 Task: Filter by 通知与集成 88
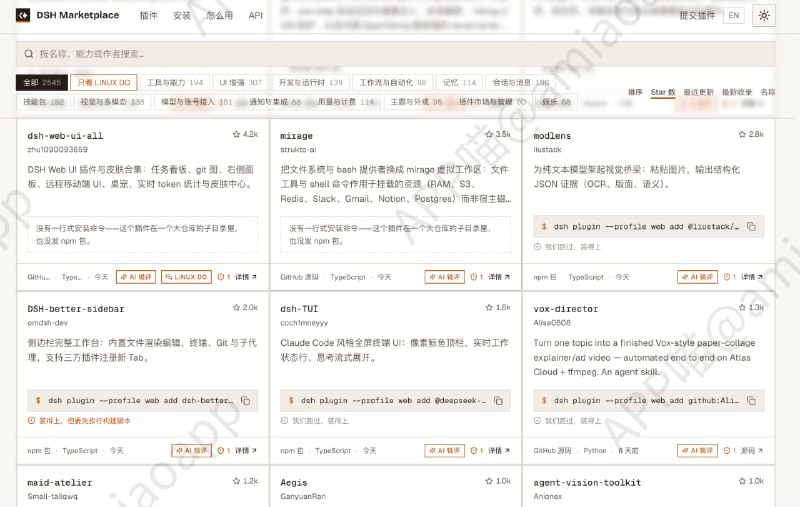pos(274,102)
